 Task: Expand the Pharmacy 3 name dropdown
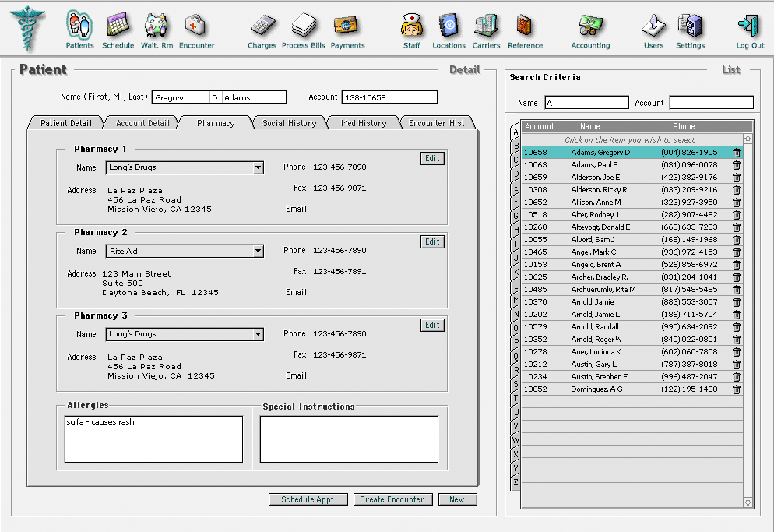click(258, 334)
